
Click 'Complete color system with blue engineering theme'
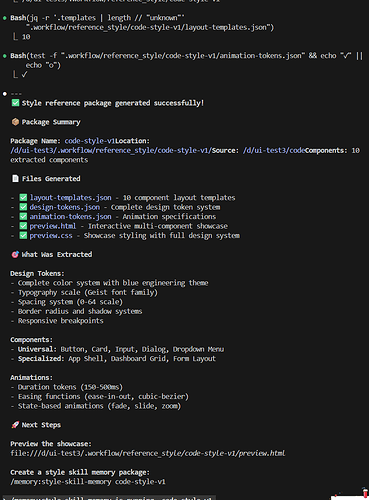(113, 283)
